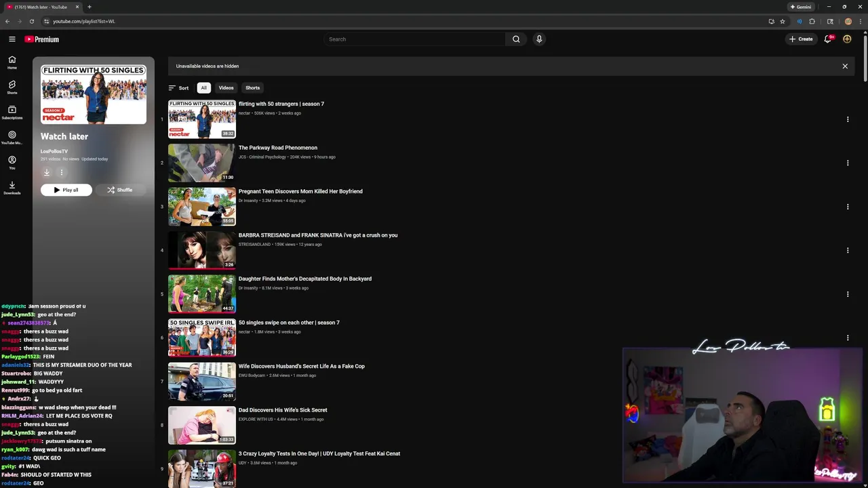Click the Create button
This screenshot has width=868, height=488.
point(801,39)
